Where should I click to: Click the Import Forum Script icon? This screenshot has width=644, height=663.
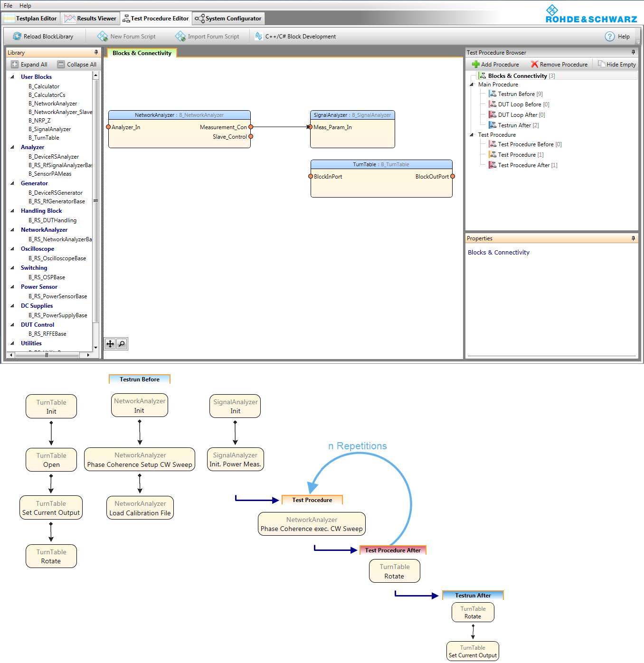point(180,36)
